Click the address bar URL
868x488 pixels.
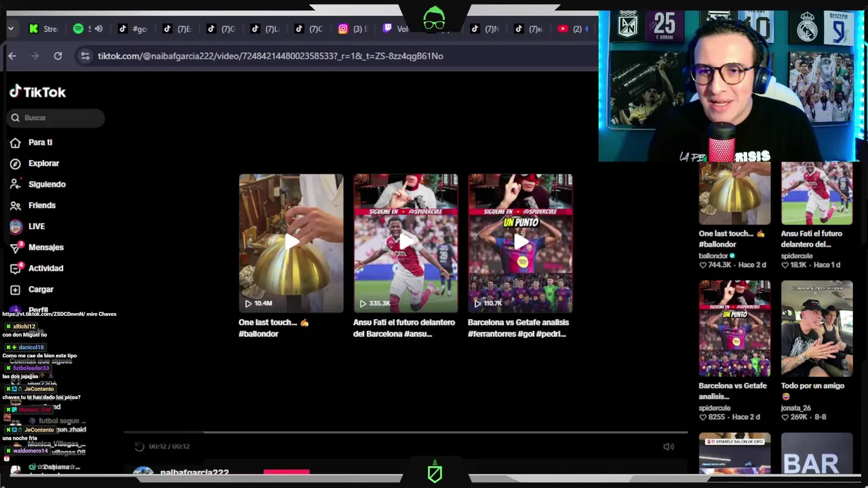point(271,56)
